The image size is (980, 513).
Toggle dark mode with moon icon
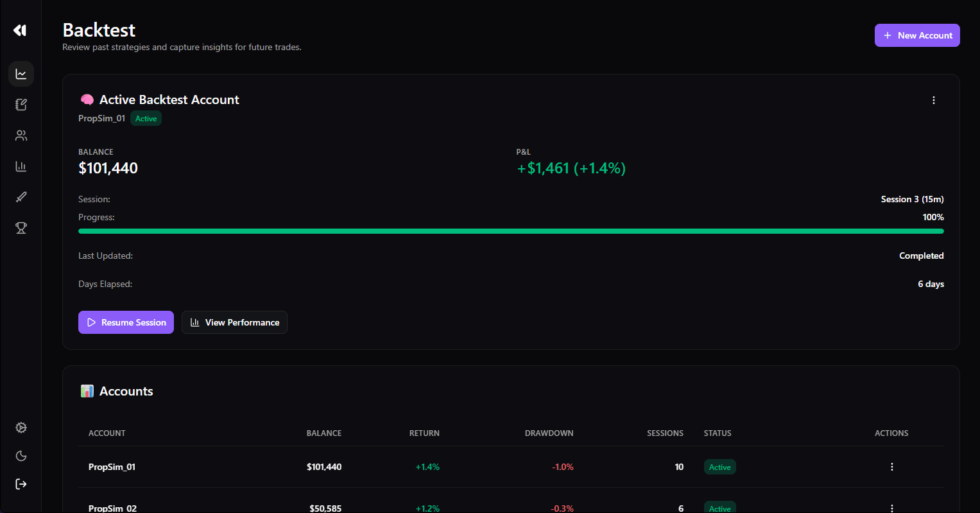[x=21, y=456]
